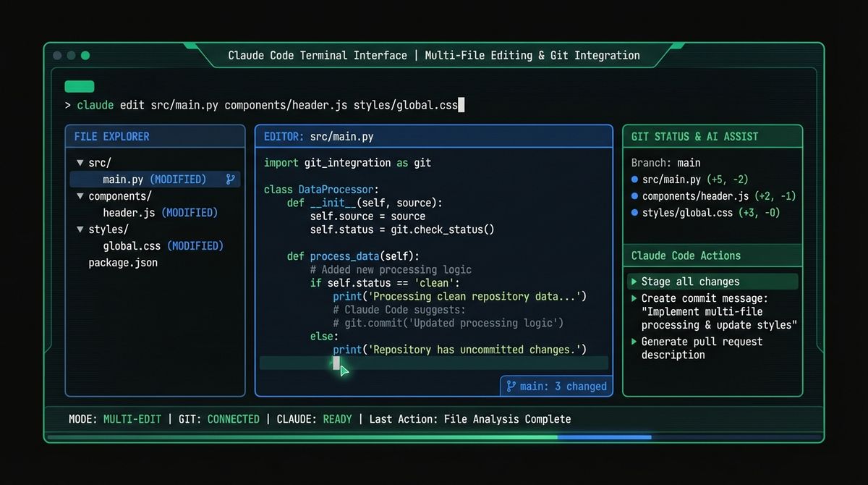Click the blue segment of the progress bar
This screenshot has height=485, width=868.
(604, 437)
